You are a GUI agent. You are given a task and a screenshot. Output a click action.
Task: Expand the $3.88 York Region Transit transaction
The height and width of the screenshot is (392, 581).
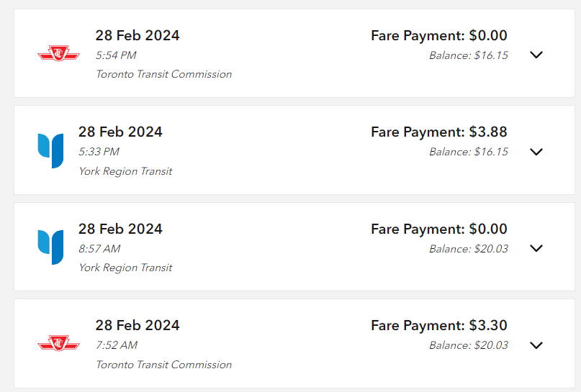(536, 151)
